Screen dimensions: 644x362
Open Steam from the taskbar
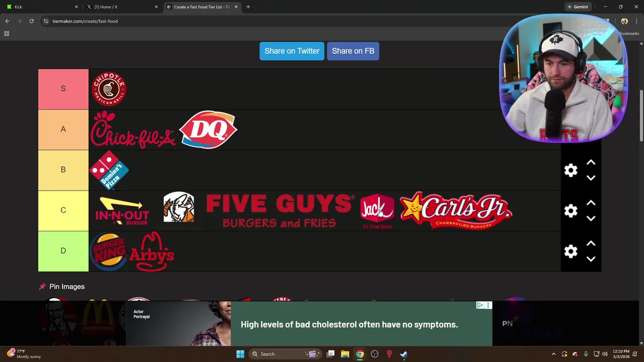pyautogui.click(x=404, y=354)
